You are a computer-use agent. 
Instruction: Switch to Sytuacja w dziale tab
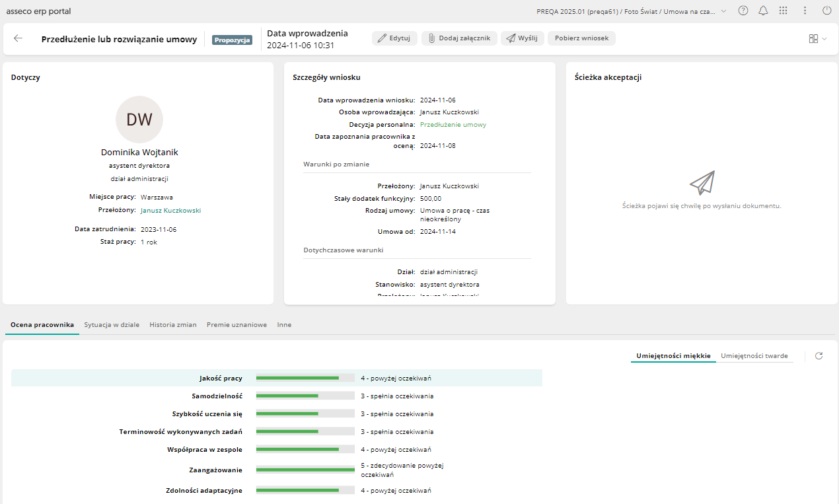tap(112, 325)
